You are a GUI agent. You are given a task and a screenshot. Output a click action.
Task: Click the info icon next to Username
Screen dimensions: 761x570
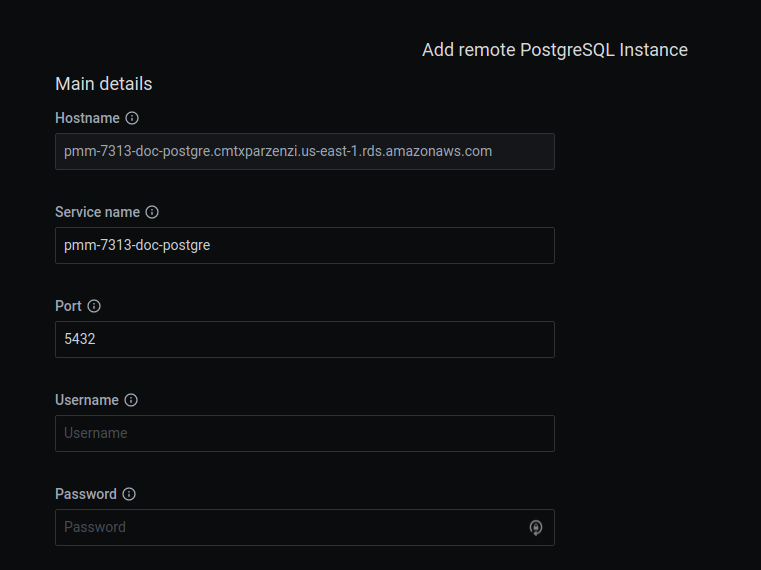click(x=131, y=400)
